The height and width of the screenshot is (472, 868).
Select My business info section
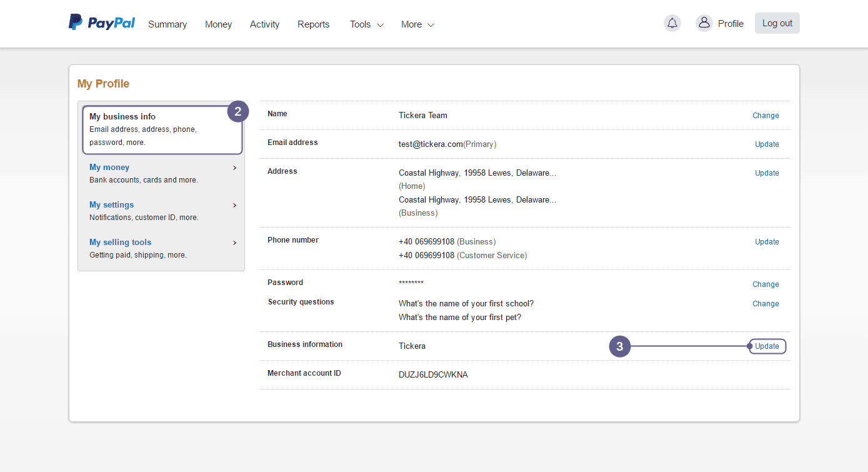coord(162,129)
